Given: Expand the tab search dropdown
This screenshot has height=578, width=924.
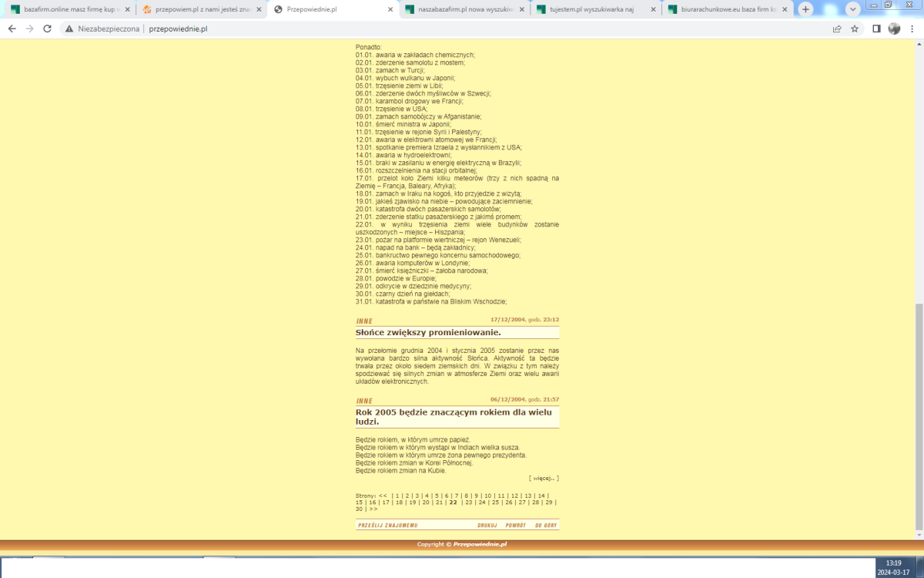Looking at the screenshot, I should (852, 9).
